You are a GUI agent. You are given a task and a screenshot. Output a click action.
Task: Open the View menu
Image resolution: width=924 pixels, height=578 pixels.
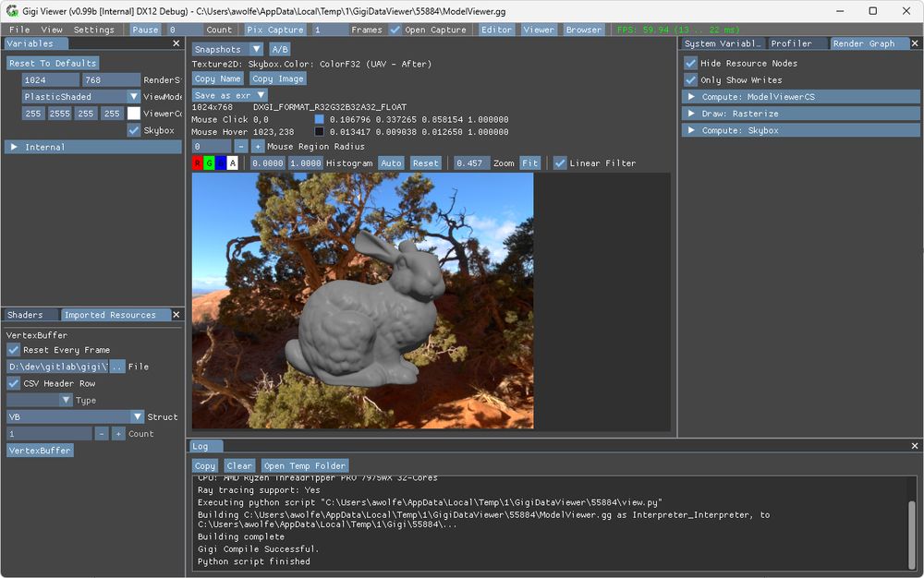52,30
